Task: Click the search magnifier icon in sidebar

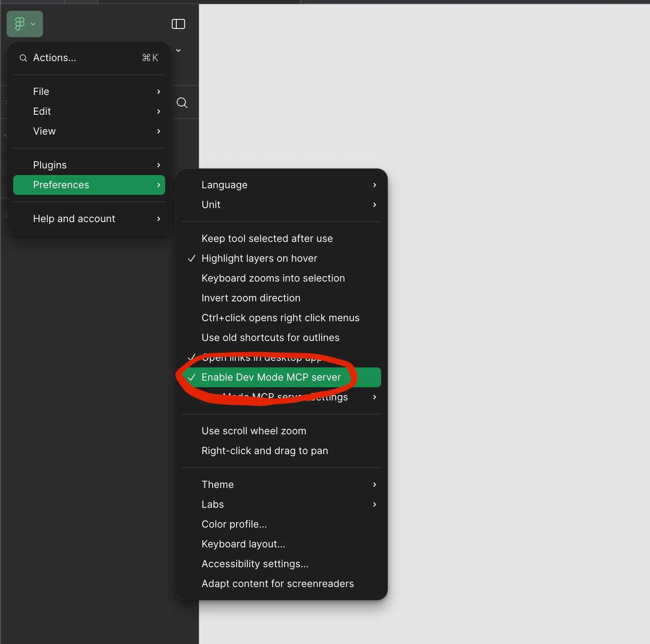Action: (x=182, y=103)
